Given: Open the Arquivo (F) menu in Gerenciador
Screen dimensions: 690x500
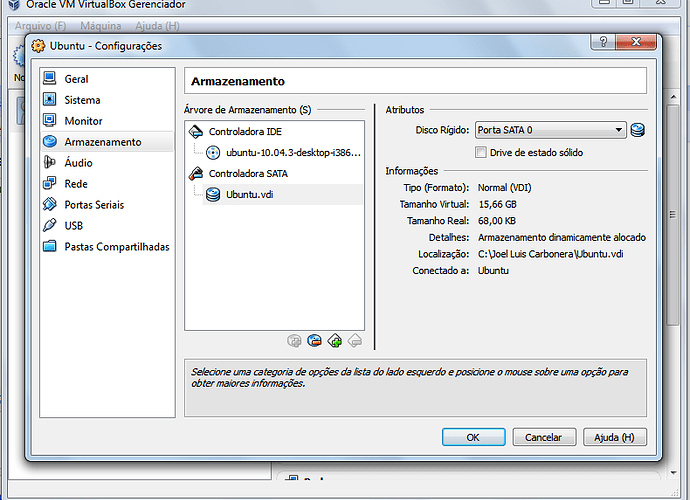Looking at the screenshot, I should pyautogui.click(x=40, y=26).
